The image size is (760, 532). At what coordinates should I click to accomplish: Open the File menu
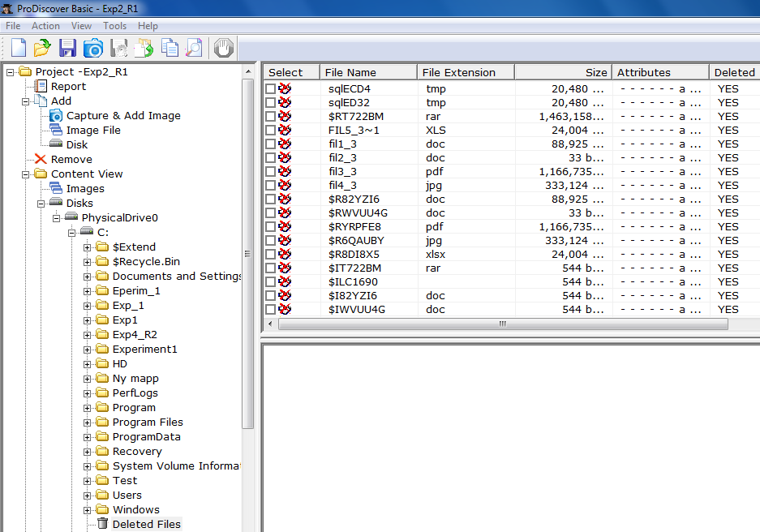[x=13, y=26]
